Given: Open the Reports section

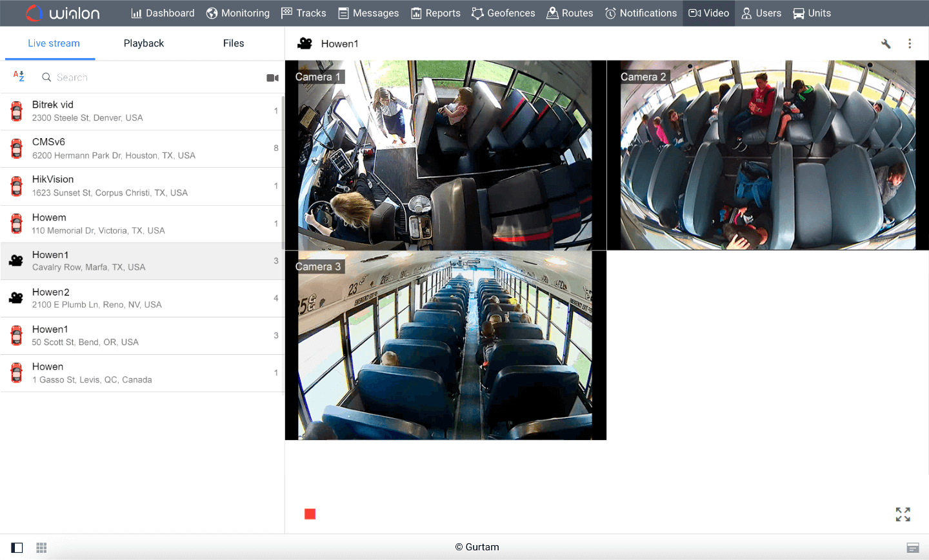Looking at the screenshot, I should [x=435, y=13].
